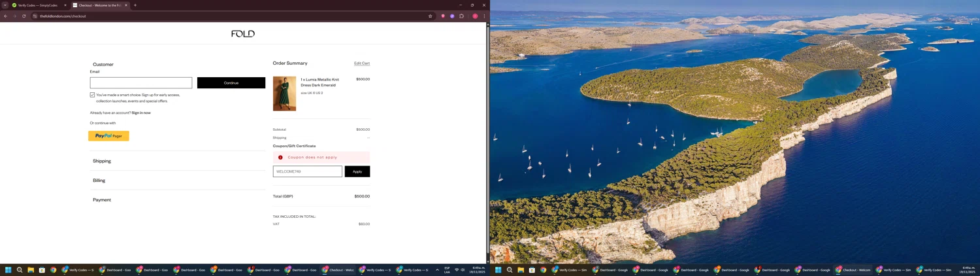Image resolution: width=980 pixels, height=276 pixels.
Task: Close the Verify Codes — SimplyCodes tab
Action: click(x=65, y=5)
